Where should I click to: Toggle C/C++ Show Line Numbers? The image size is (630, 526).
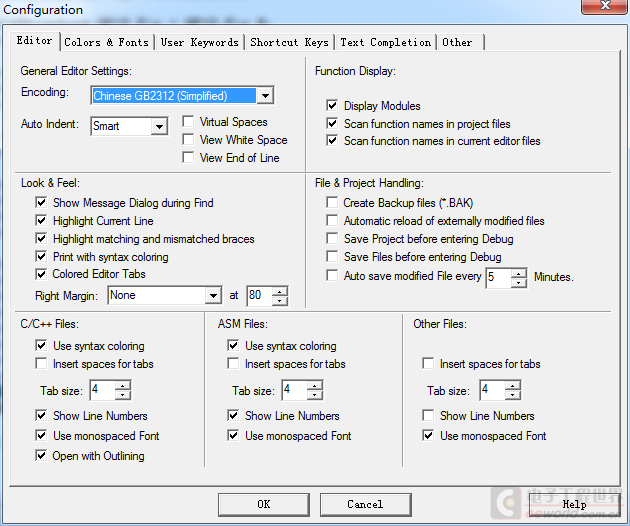41,415
